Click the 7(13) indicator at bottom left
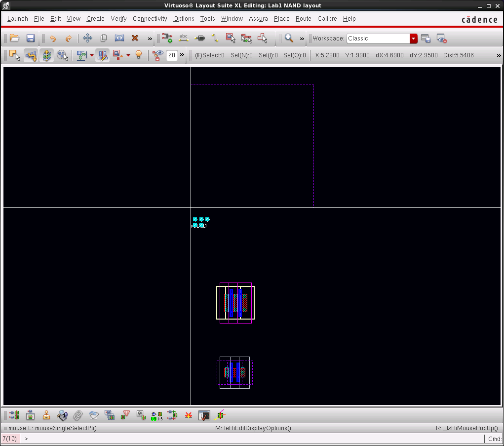Viewport: 504px width, 446px height. point(10,439)
